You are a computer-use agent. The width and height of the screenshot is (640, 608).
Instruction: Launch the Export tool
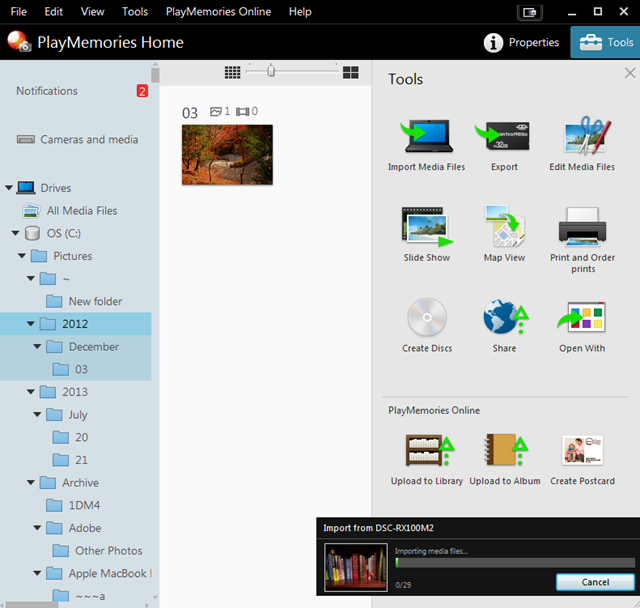pyautogui.click(x=504, y=144)
